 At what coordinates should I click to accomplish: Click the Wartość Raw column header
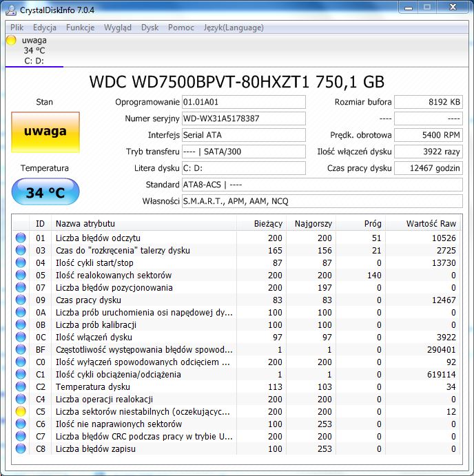423,224
